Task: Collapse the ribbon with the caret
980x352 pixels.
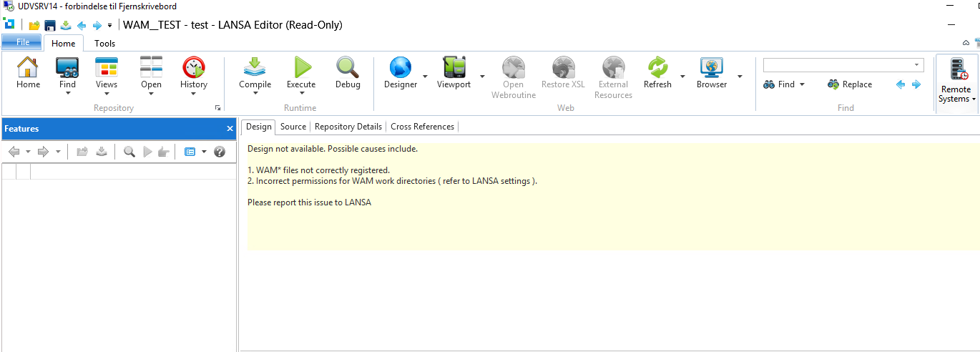Action: coord(966,43)
